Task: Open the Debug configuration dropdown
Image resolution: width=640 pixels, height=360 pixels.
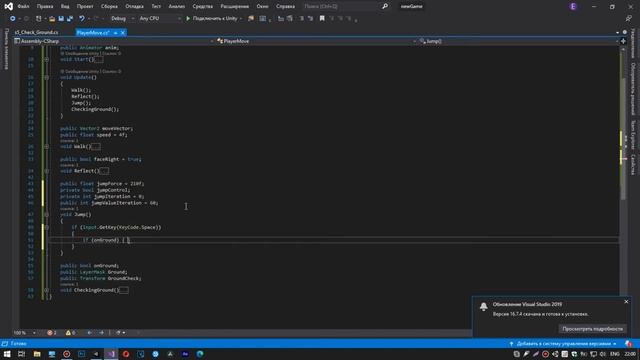Action: point(122,18)
